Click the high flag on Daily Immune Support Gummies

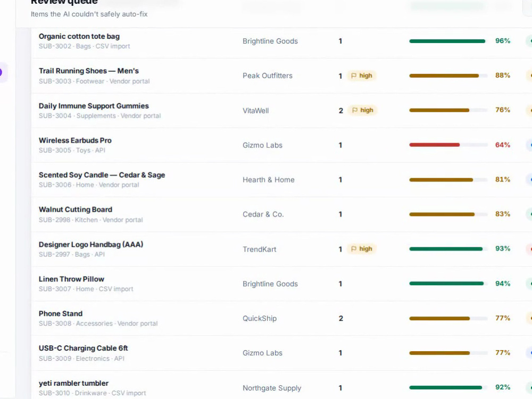363,110
